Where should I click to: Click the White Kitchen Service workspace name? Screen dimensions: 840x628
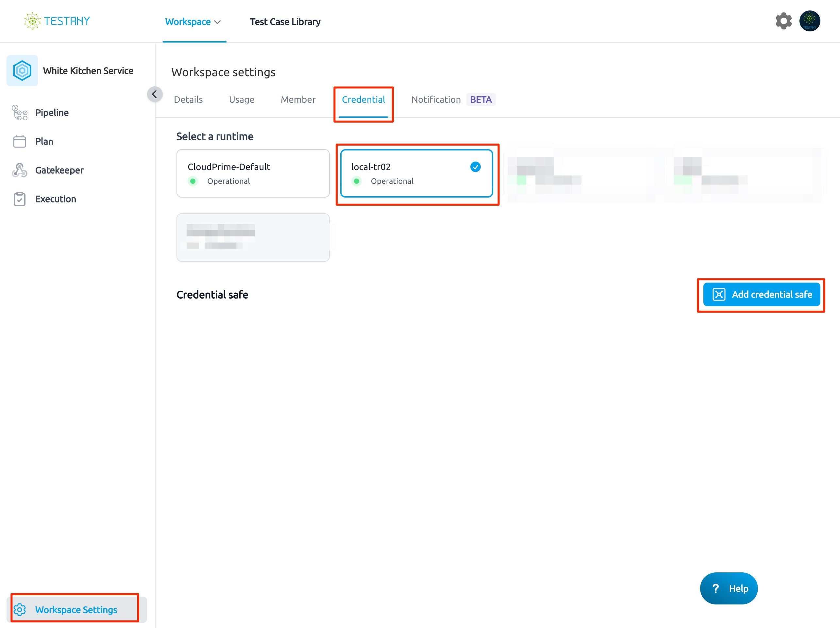[88, 71]
